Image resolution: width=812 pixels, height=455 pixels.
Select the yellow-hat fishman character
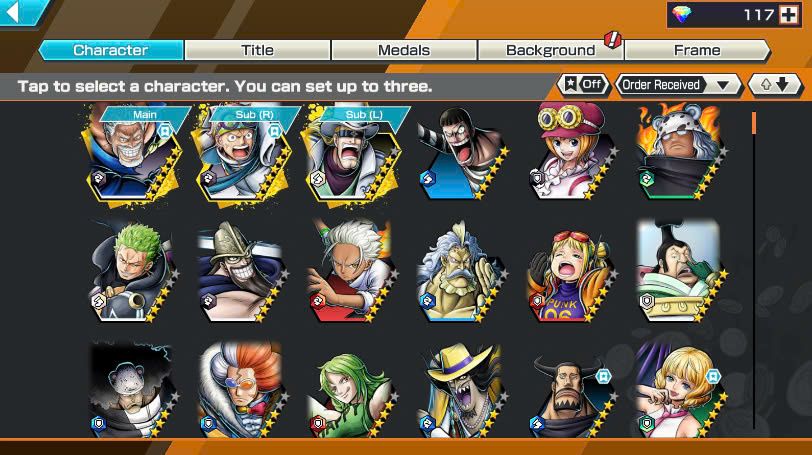462,390
